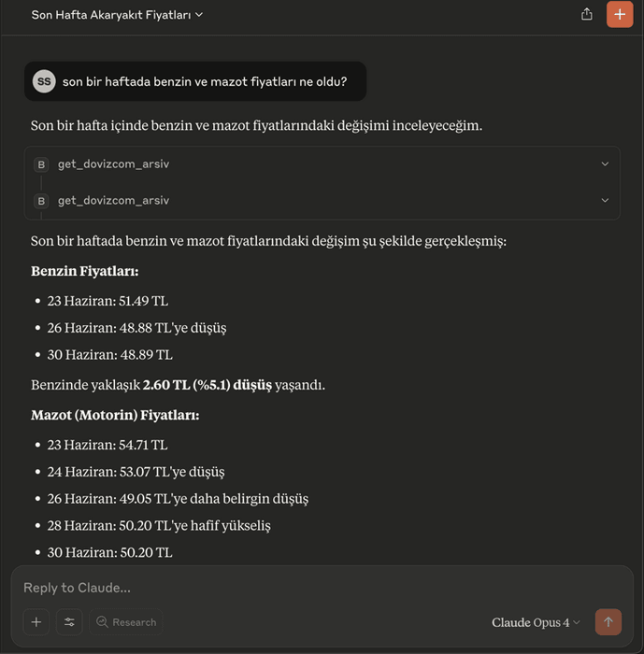Expand the second get_dovizcom_arsiv tool result chevron
This screenshot has width=644, height=654.
pos(605,200)
